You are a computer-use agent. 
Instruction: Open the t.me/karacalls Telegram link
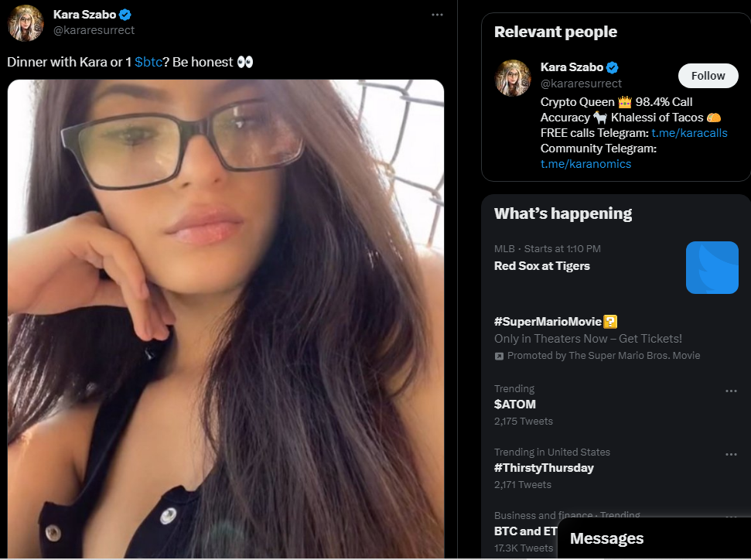(689, 133)
